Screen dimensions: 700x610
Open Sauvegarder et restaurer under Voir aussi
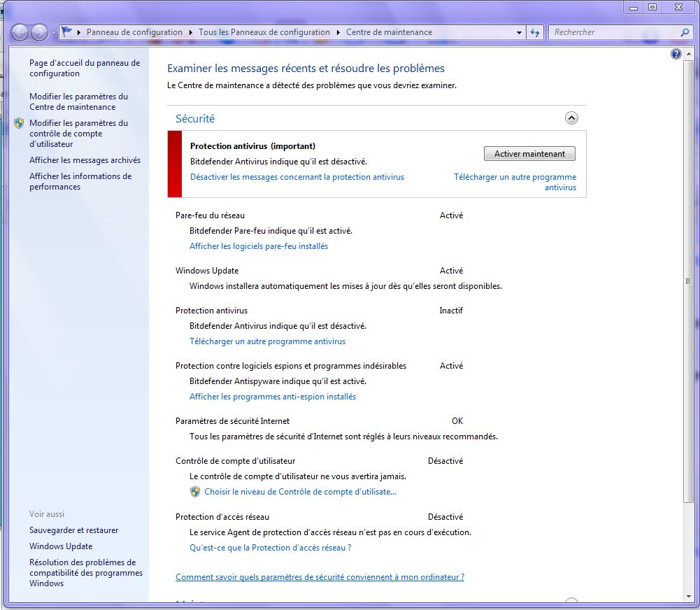click(73, 530)
